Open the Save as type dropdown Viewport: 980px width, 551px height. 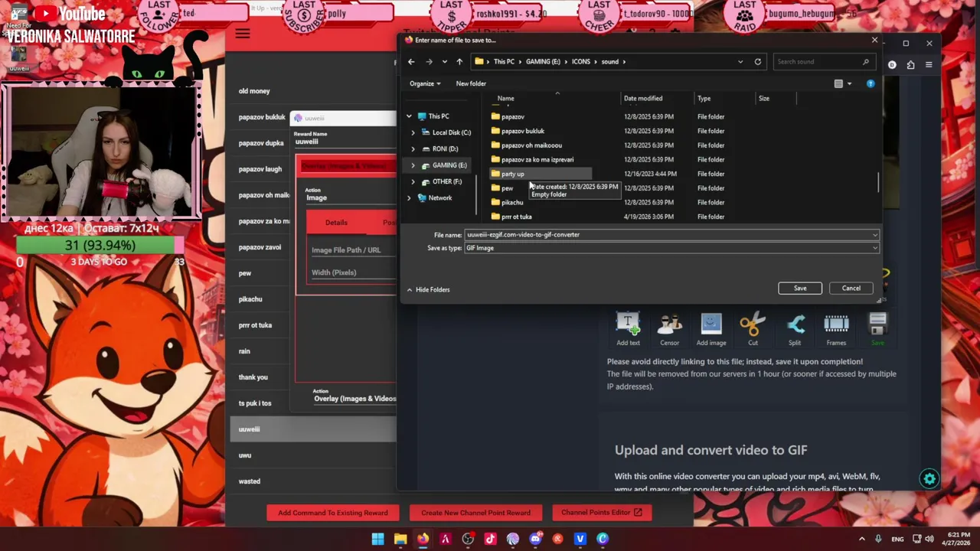click(874, 248)
